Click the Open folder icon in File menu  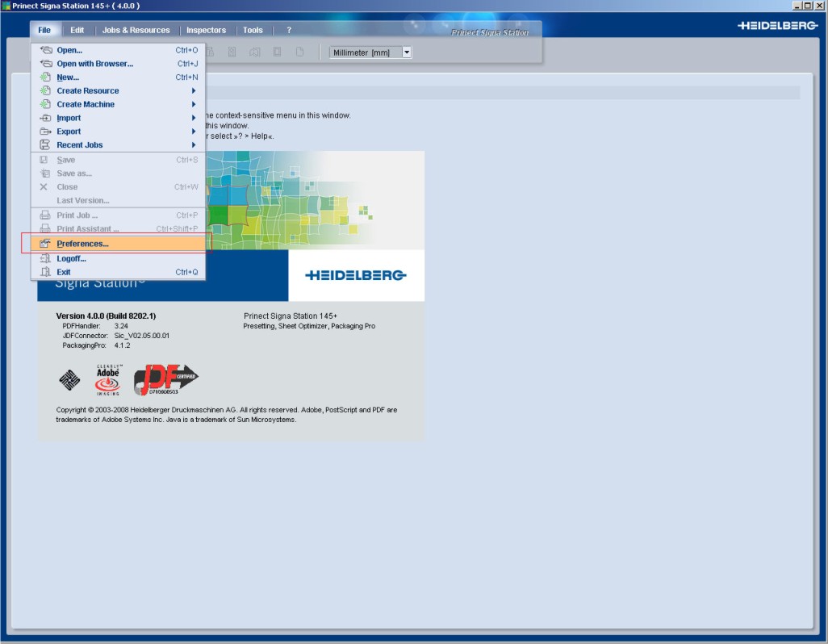coord(47,50)
